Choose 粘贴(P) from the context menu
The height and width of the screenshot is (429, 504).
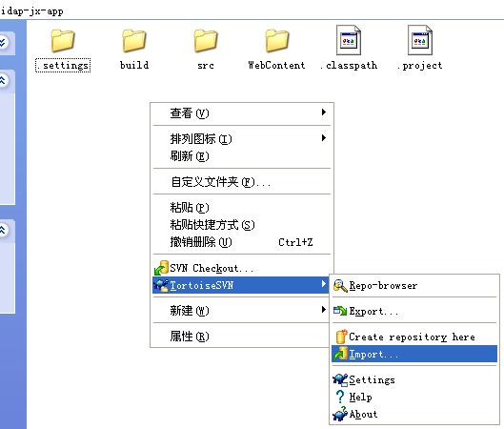point(242,208)
